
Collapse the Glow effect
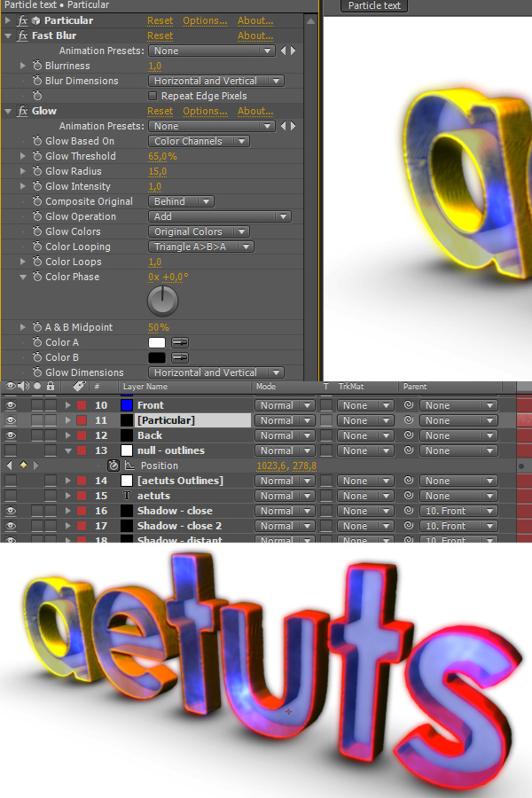[8, 112]
